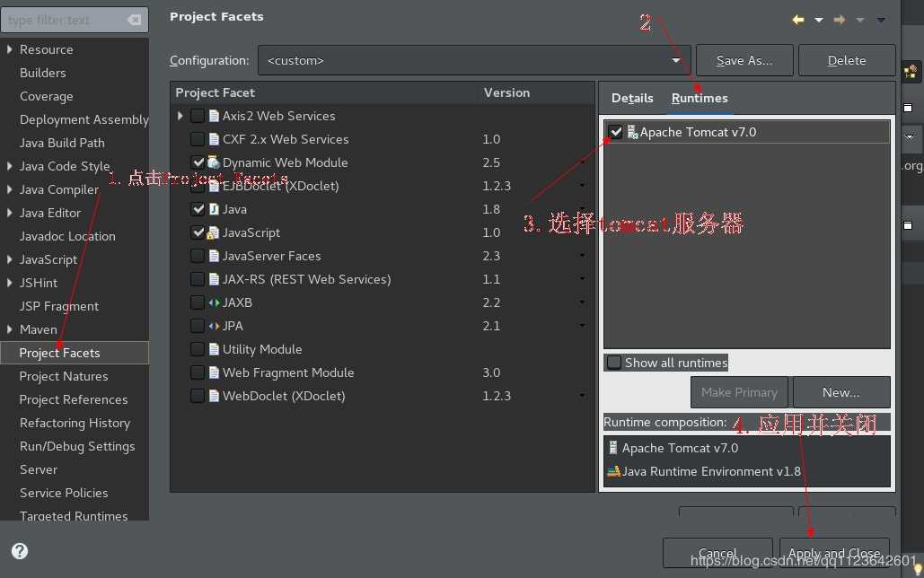The width and height of the screenshot is (924, 578).
Task: Click the Web Fragment Module facet icon
Action: [214, 373]
